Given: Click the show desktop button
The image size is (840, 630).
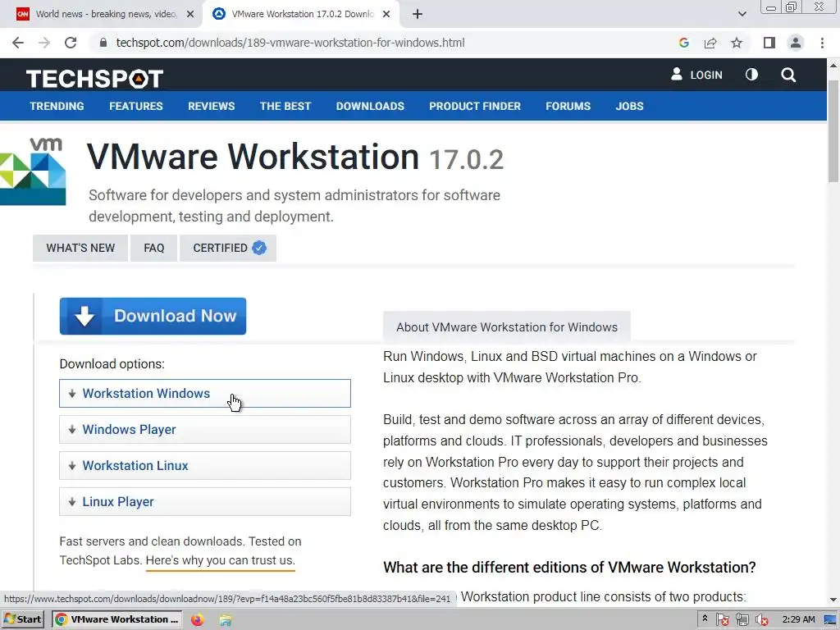Looking at the screenshot, I should pyautogui.click(x=830, y=620).
